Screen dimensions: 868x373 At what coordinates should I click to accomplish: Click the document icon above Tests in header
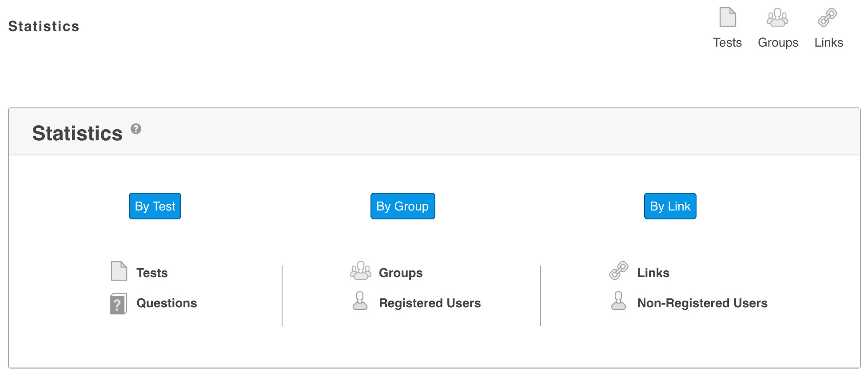pyautogui.click(x=728, y=17)
